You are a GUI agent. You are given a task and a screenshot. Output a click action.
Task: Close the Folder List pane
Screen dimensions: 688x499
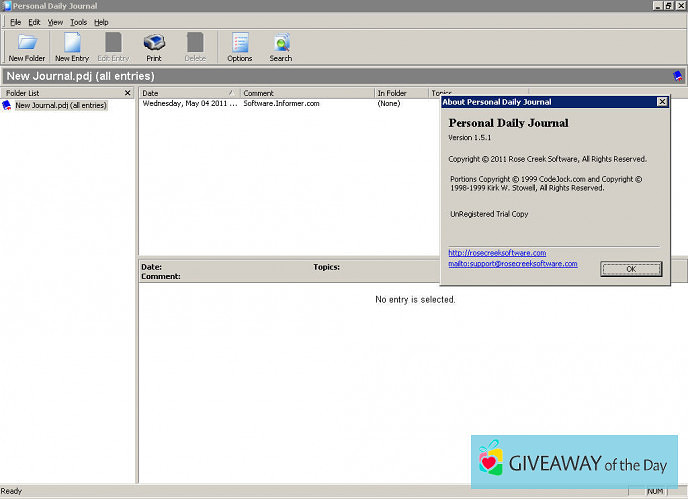[127, 93]
